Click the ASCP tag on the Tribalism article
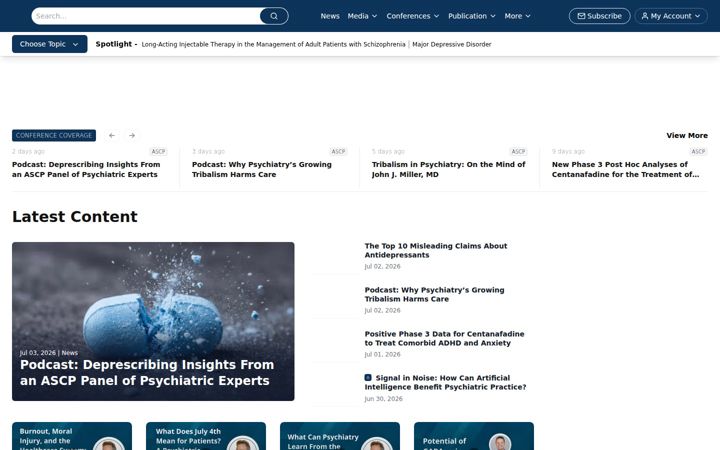This screenshot has width=720, height=450. tap(518, 152)
